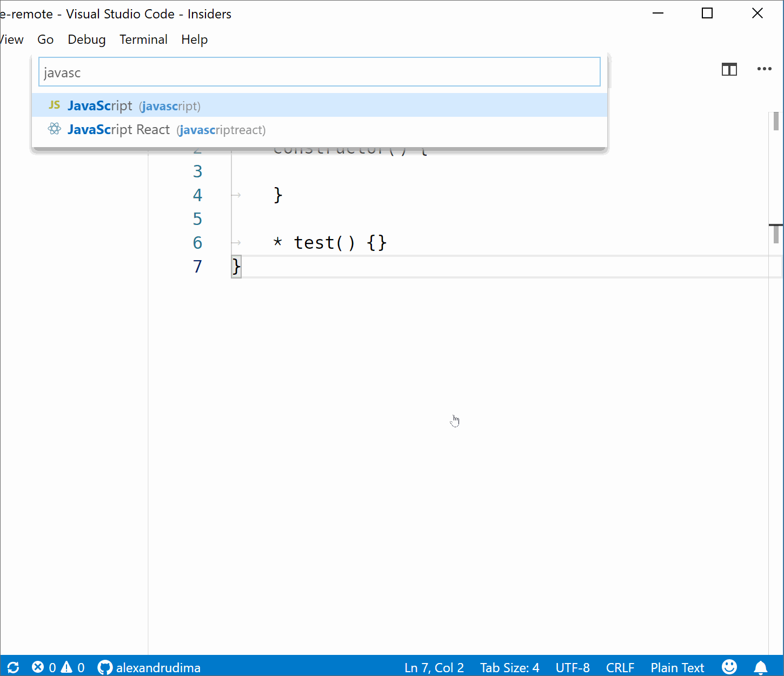Open the errors count indicator
The height and width of the screenshot is (676, 784).
[x=44, y=667]
